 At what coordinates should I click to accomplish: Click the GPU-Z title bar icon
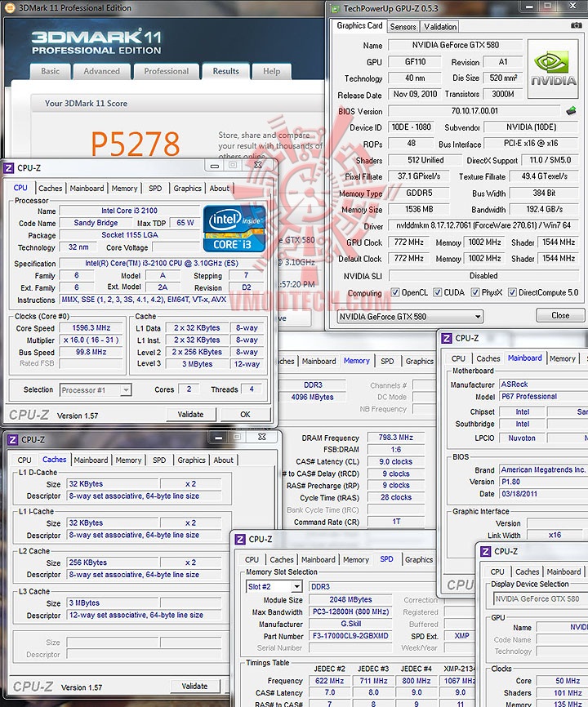coord(335,8)
